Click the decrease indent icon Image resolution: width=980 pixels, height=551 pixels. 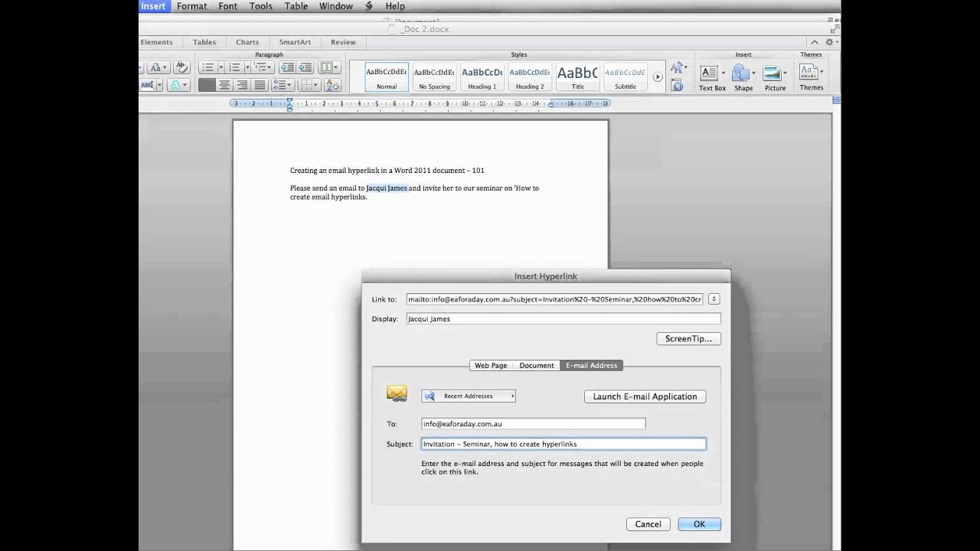point(287,67)
